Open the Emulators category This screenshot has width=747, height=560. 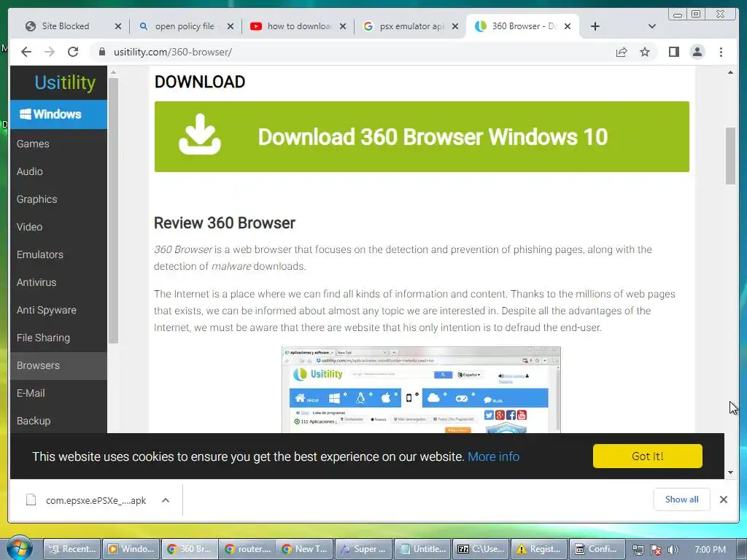(x=58, y=254)
